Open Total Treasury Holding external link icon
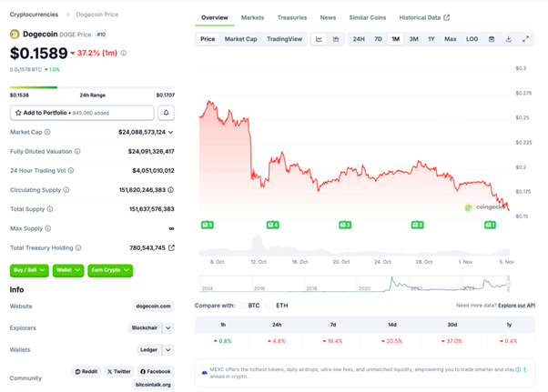Image resolution: width=548 pixels, height=392 pixels. coord(171,247)
